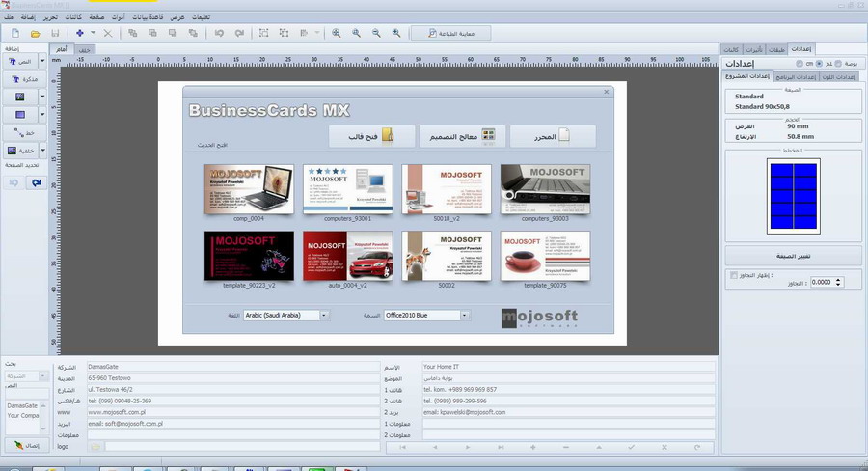Image resolution: width=868 pixels, height=471 pixels.
Task: Switch to the إعدادات اللون tab
Action: coord(839,77)
